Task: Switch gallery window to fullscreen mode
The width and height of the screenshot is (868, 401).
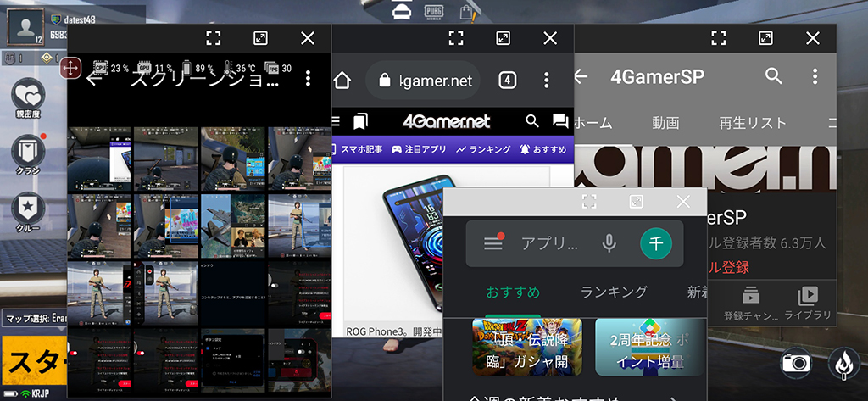Action: 213,38
